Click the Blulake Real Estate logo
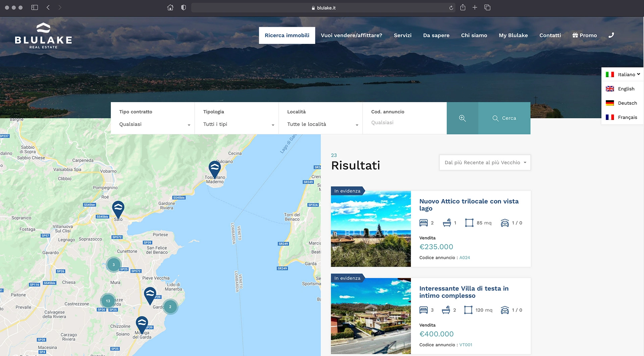The width and height of the screenshot is (644, 356). click(43, 36)
